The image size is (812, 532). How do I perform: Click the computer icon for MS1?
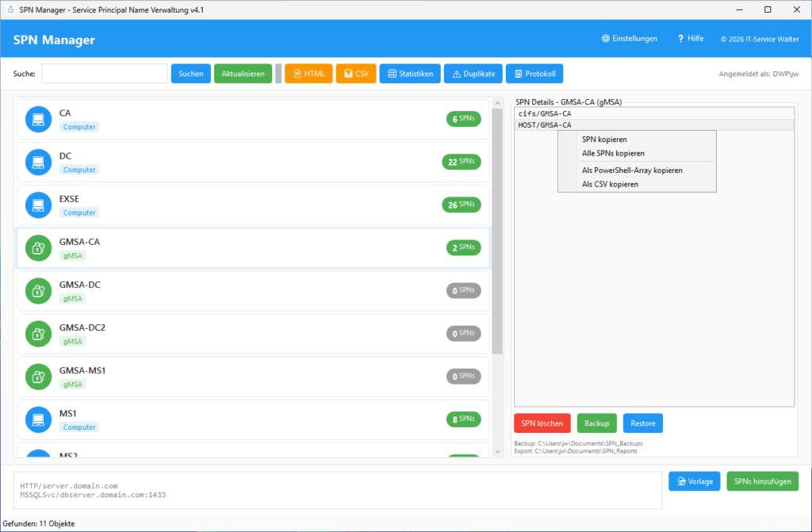(x=38, y=419)
